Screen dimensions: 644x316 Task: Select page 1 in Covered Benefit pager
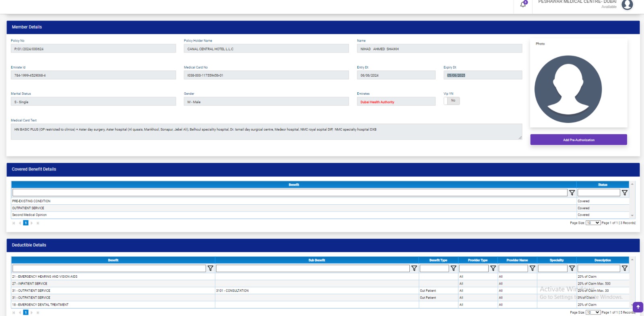(26, 223)
